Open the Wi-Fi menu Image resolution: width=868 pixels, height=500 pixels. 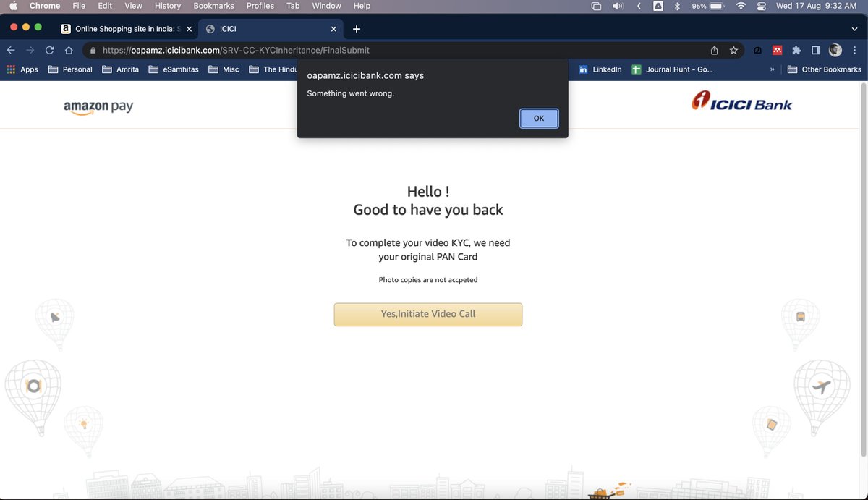741,6
